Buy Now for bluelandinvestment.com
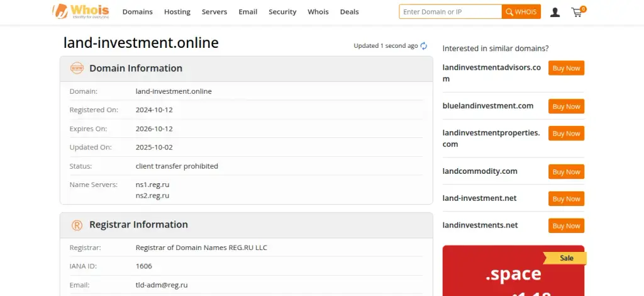Image resolution: width=644 pixels, height=296 pixels. click(567, 106)
